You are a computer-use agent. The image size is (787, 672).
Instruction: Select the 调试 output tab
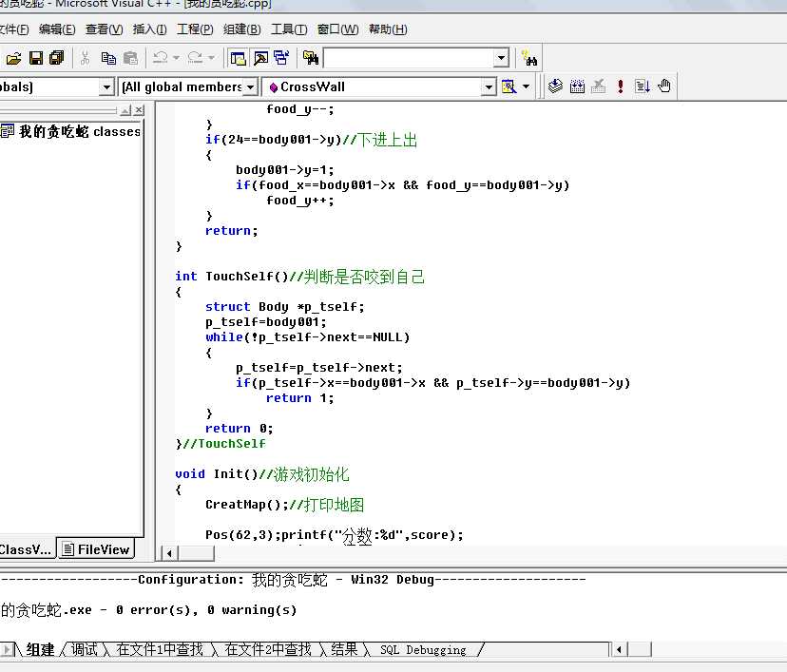coord(84,650)
